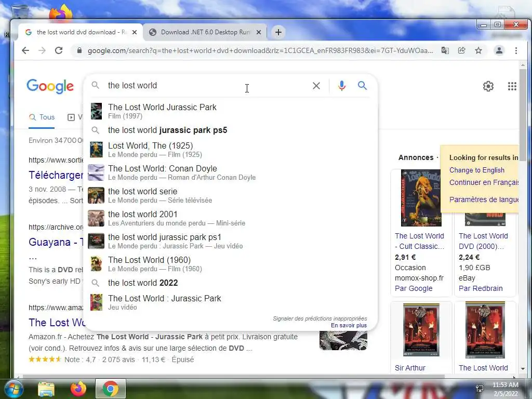Image resolution: width=532 pixels, height=399 pixels.
Task: Click the lock icon in the address bar
Action: pos(79,50)
